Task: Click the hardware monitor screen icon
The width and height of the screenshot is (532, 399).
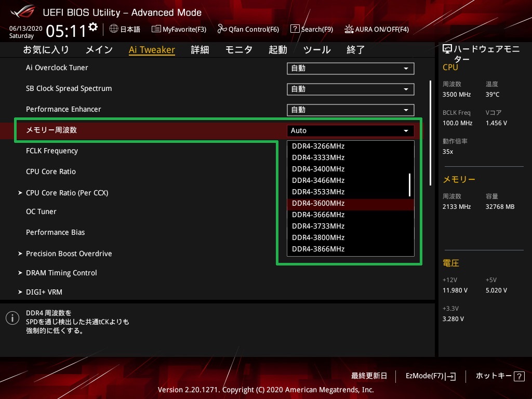Action: tap(447, 49)
